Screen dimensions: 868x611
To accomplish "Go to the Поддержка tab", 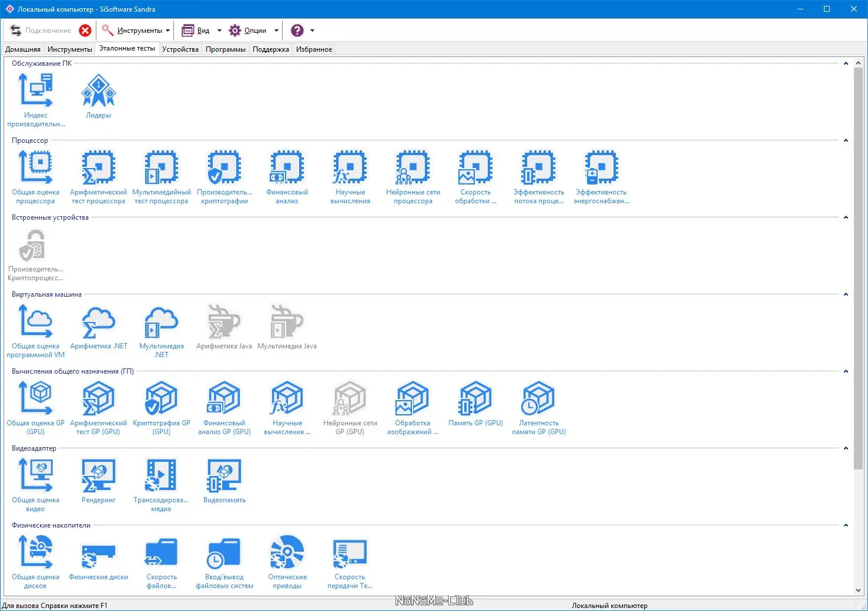I will point(271,49).
